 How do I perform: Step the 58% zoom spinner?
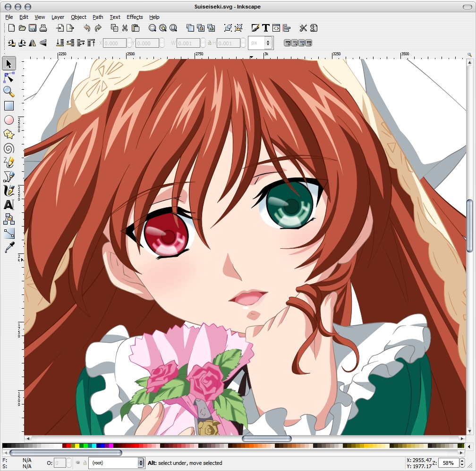pyautogui.click(x=462, y=463)
